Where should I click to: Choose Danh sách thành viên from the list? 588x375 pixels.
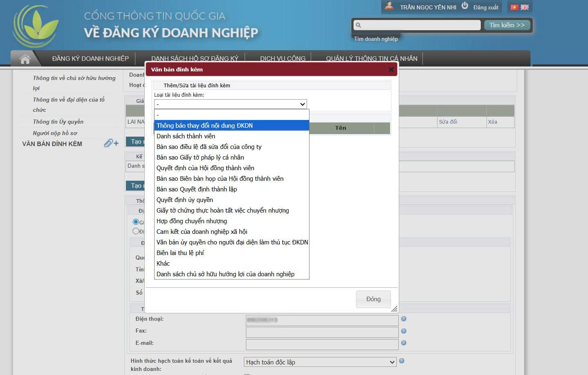pos(186,136)
